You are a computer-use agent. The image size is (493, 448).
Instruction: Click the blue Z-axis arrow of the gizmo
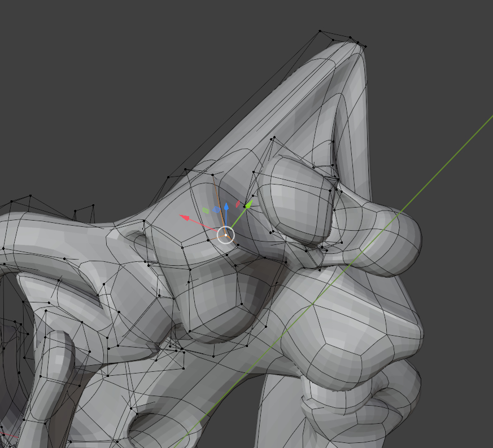pos(226,207)
